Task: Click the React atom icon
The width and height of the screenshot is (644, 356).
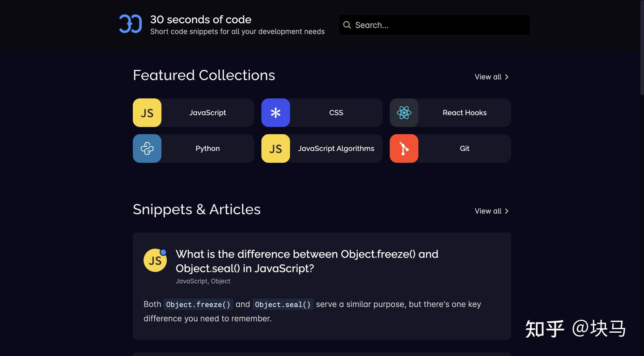Action: pyautogui.click(x=404, y=113)
